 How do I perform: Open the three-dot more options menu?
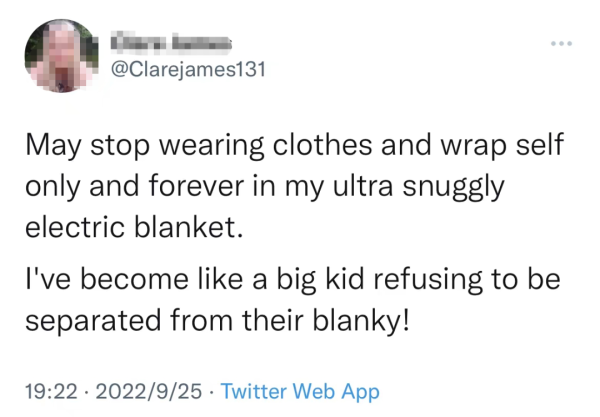coord(561,45)
